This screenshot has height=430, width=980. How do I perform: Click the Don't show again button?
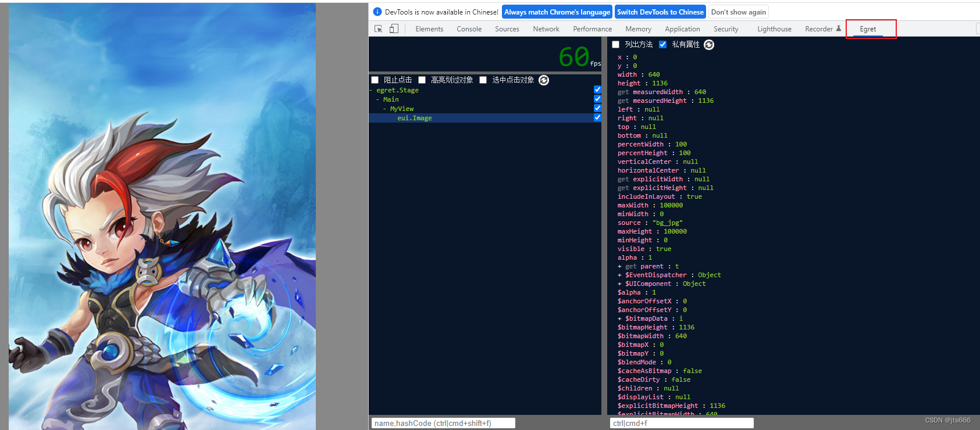click(x=738, y=12)
